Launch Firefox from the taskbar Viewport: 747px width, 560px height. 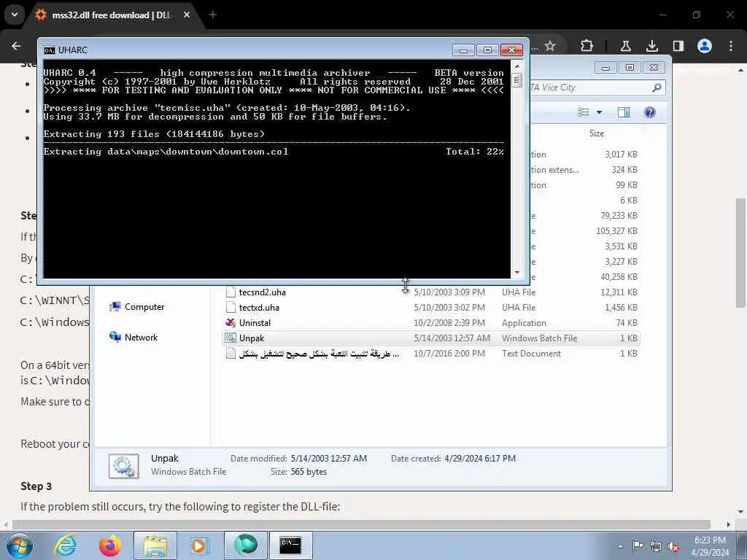pyautogui.click(x=109, y=545)
